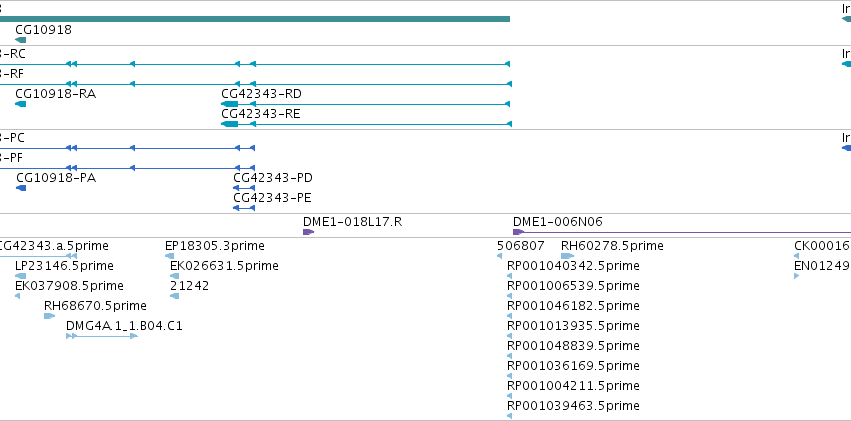Image resolution: width=851 pixels, height=421 pixels.
Task: Select the RH60278.5prime label
Action: coord(612,246)
